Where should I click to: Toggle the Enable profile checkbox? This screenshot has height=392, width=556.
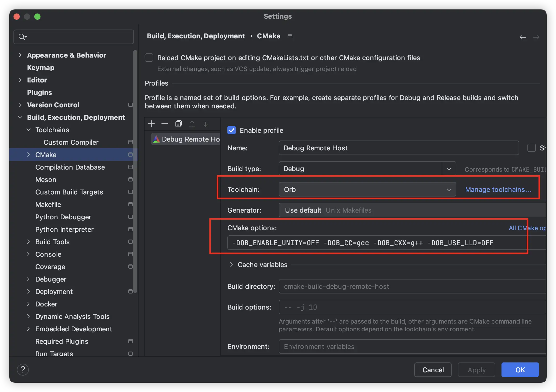point(232,130)
